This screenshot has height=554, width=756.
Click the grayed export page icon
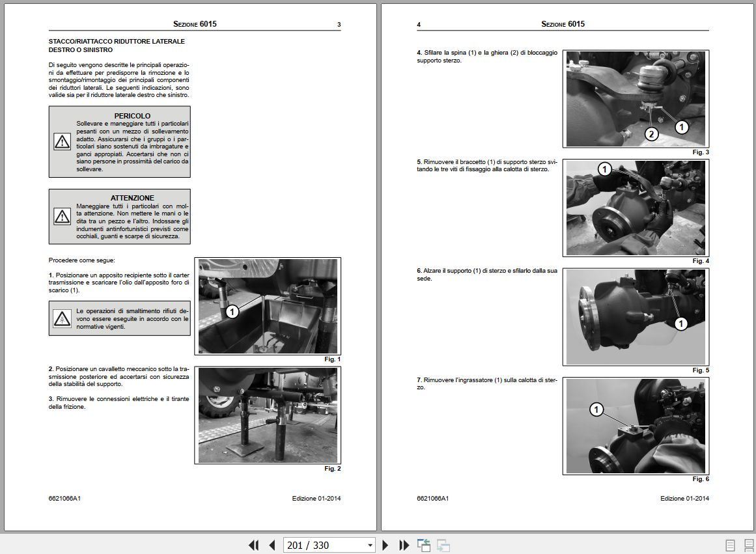(444, 545)
